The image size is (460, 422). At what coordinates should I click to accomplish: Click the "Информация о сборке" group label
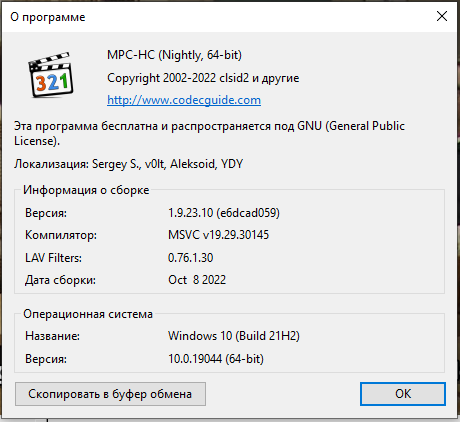(86, 190)
